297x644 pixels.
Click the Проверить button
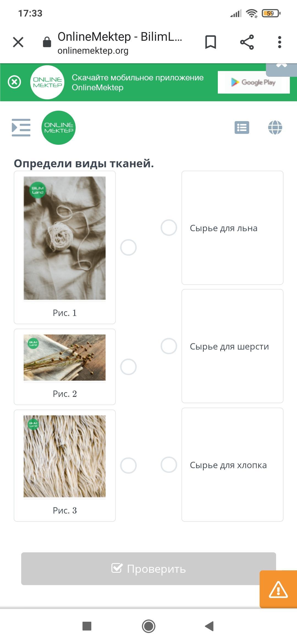click(148, 569)
